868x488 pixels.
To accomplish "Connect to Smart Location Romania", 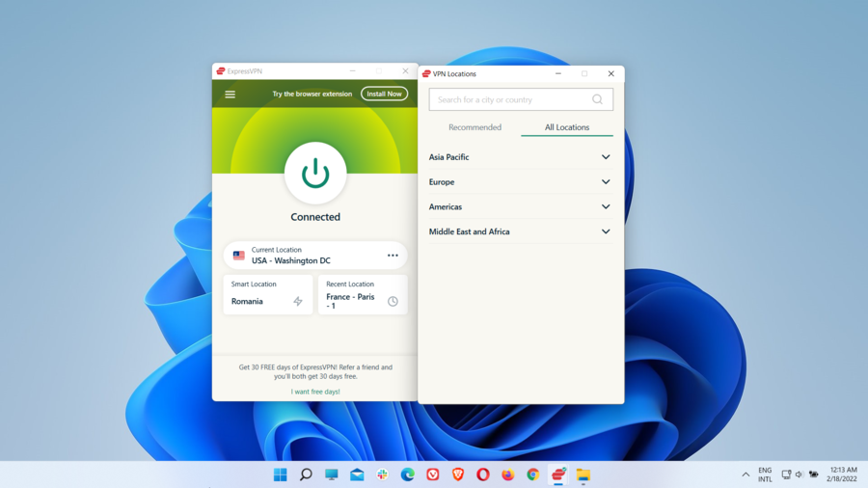I will point(268,295).
